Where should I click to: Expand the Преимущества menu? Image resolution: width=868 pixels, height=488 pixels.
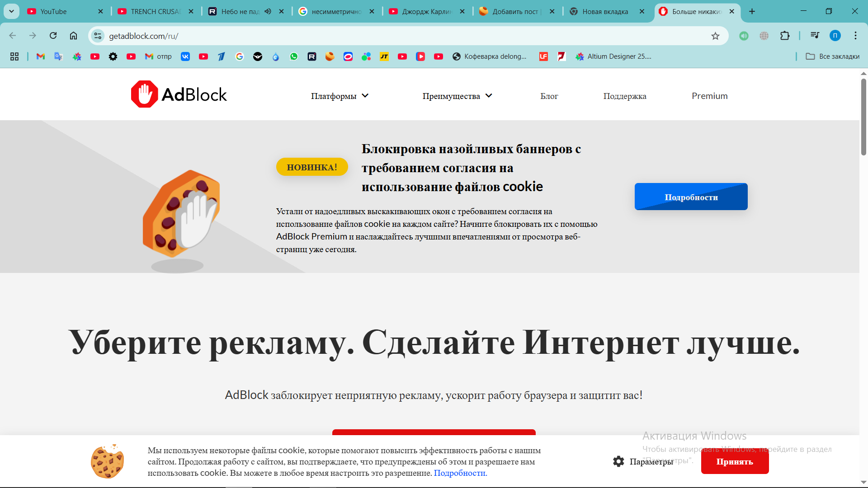point(457,96)
